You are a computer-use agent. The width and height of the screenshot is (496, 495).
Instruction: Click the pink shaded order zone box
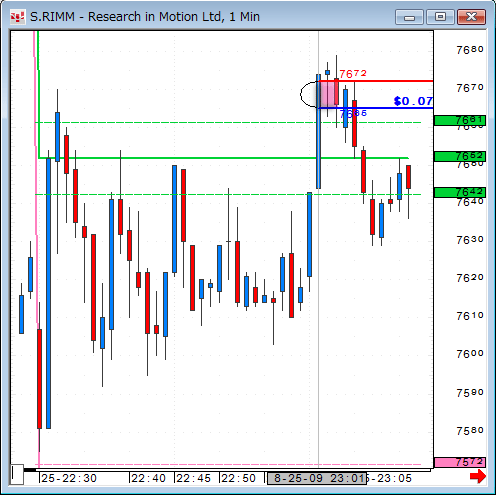pos(327,94)
